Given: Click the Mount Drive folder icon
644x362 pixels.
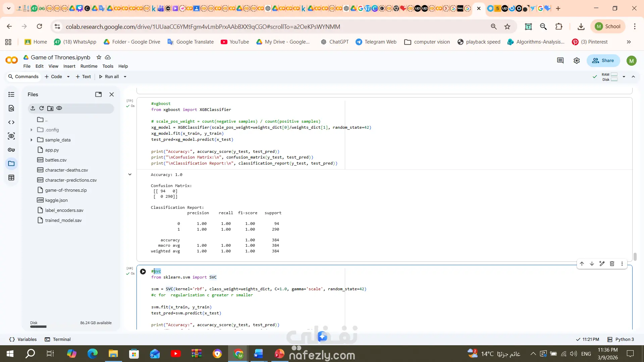Looking at the screenshot, I should [50, 108].
